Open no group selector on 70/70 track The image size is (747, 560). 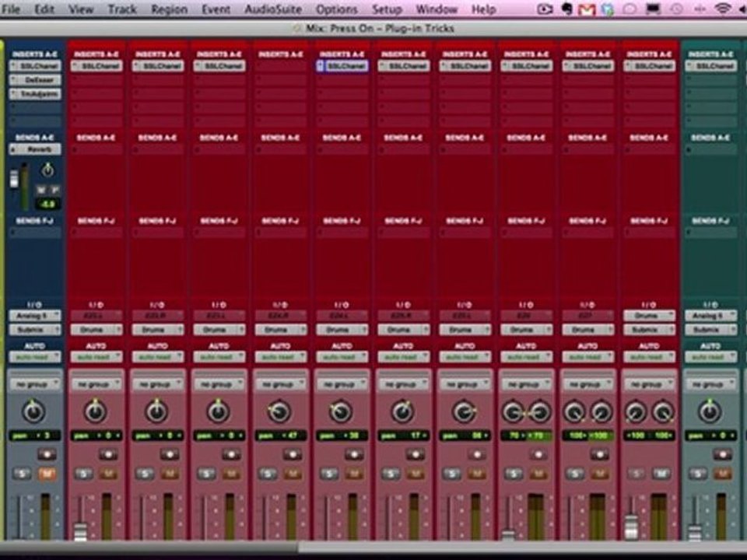[527, 383]
